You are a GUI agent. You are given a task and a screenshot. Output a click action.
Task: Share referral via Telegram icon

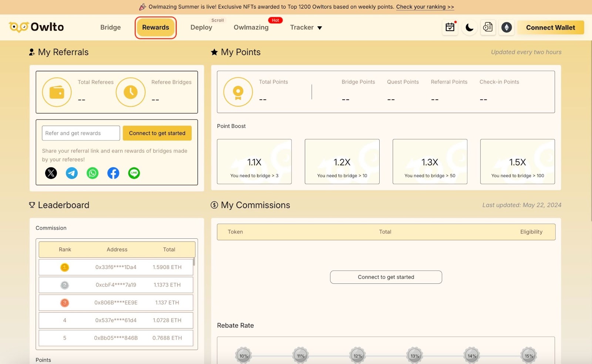pos(72,173)
